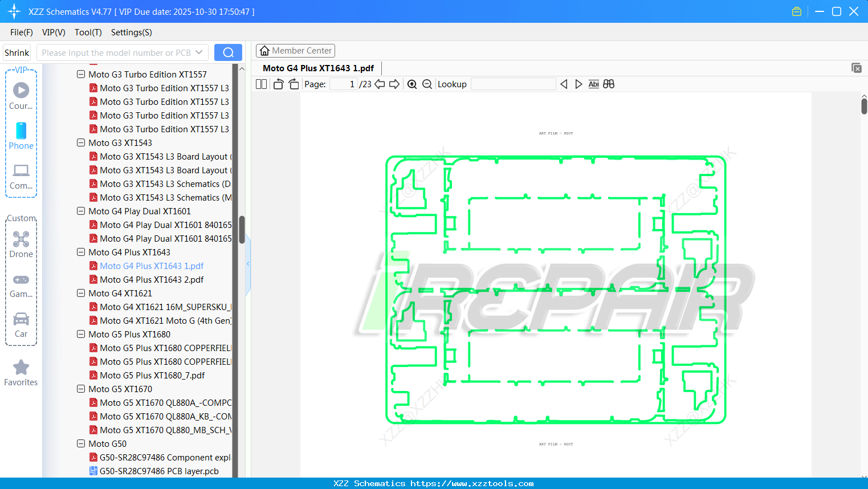Open Member Center

coord(295,50)
